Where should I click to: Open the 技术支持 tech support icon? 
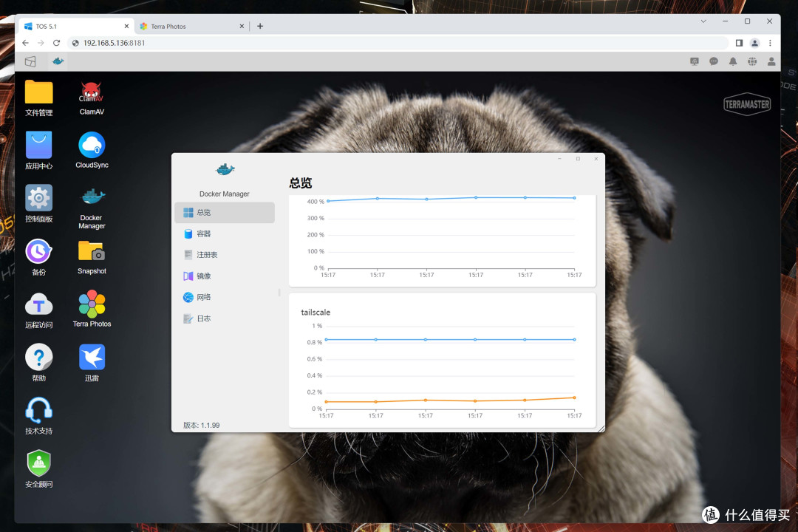pos(38,417)
